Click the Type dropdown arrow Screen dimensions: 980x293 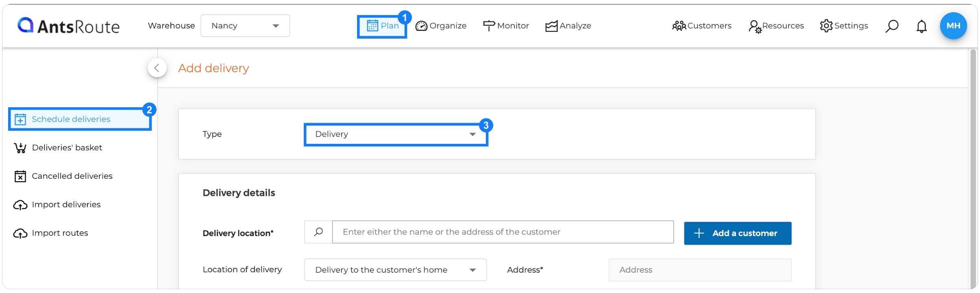pyautogui.click(x=473, y=135)
